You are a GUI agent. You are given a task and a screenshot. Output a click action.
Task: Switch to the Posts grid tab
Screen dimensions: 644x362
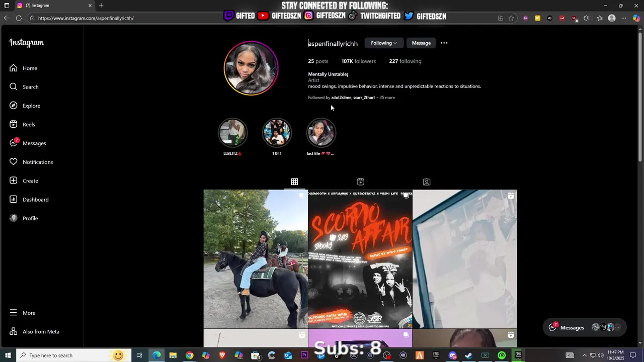[294, 182]
